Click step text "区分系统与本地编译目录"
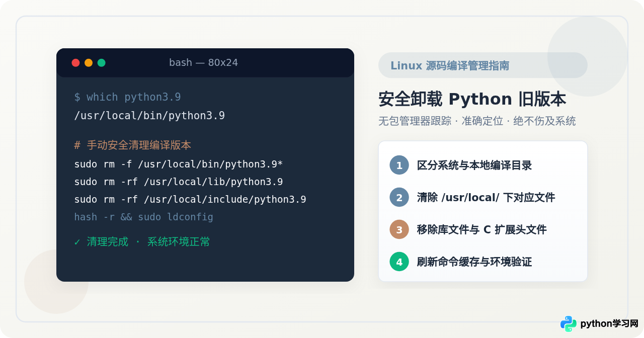Image resolution: width=644 pixels, height=338 pixels. pyautogui.click(x=474, y=165)
